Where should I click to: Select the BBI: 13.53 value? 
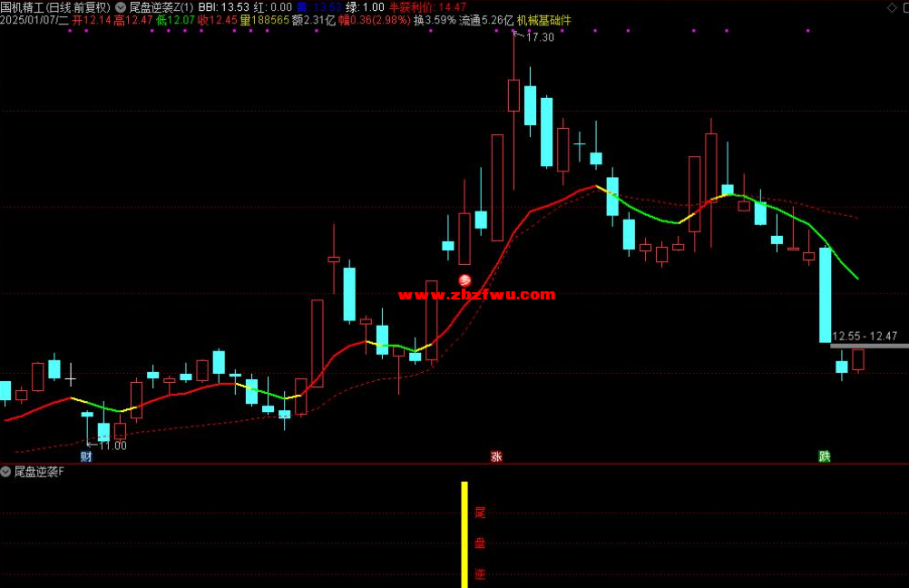coord(224,7)
